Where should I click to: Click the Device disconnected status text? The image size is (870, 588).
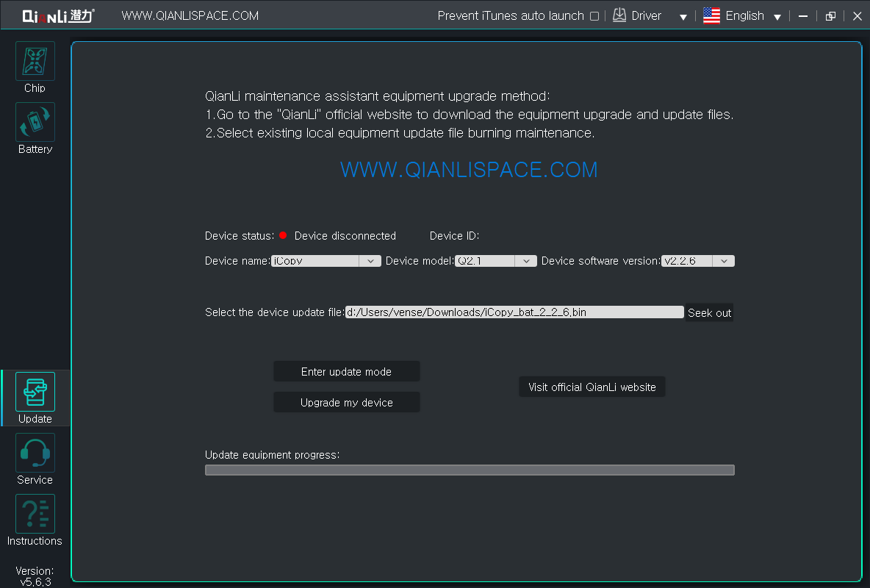click(x=345, y=236)
